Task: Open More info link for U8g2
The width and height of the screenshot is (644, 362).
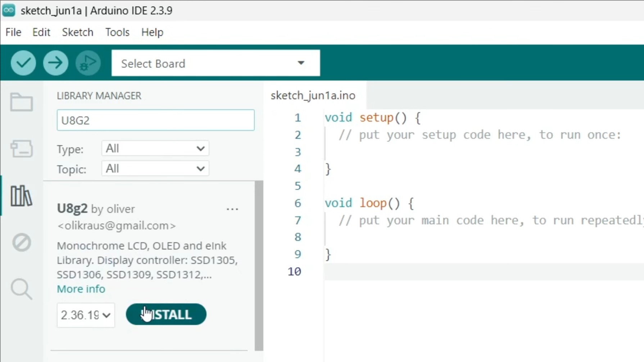Action: tap(81, 289)
